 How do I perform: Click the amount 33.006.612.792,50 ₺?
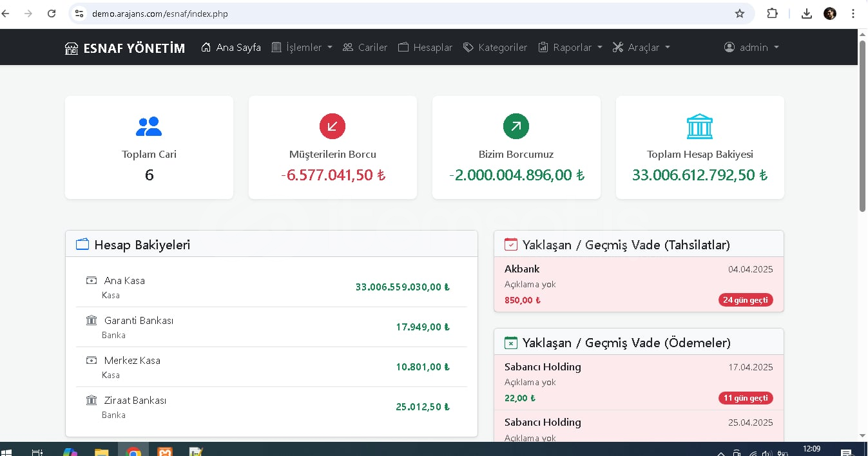pyautogui.click(x=700, y=175)
